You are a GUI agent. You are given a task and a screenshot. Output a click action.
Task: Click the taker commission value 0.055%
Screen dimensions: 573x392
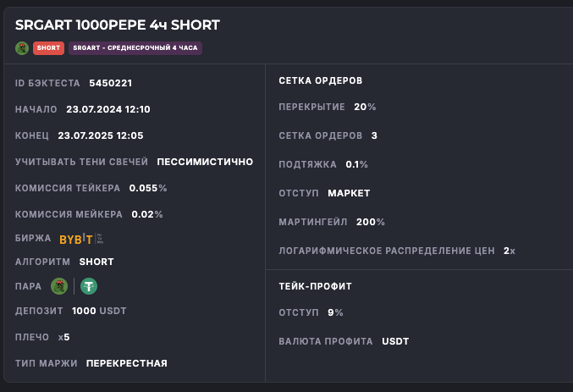[x=148, y=188]
